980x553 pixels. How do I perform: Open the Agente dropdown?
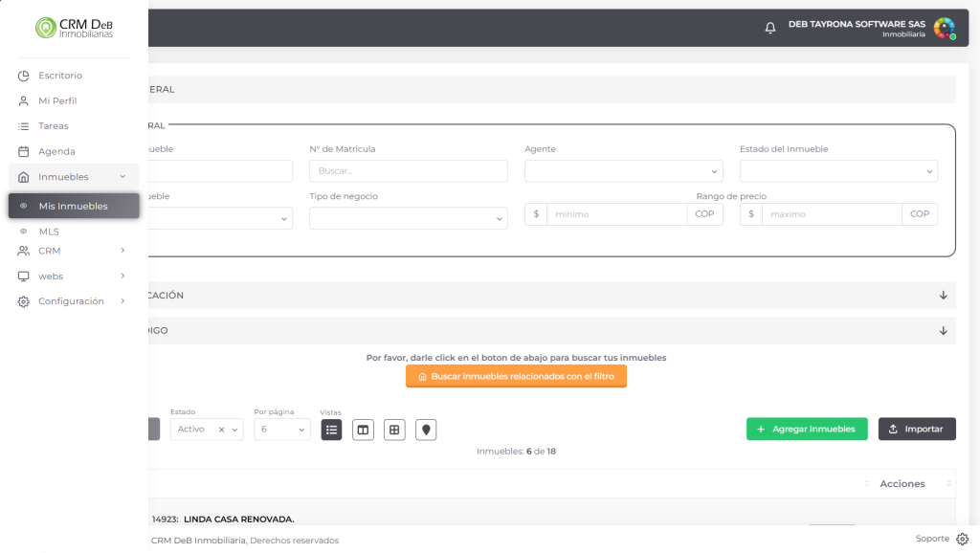coord(623,171)
